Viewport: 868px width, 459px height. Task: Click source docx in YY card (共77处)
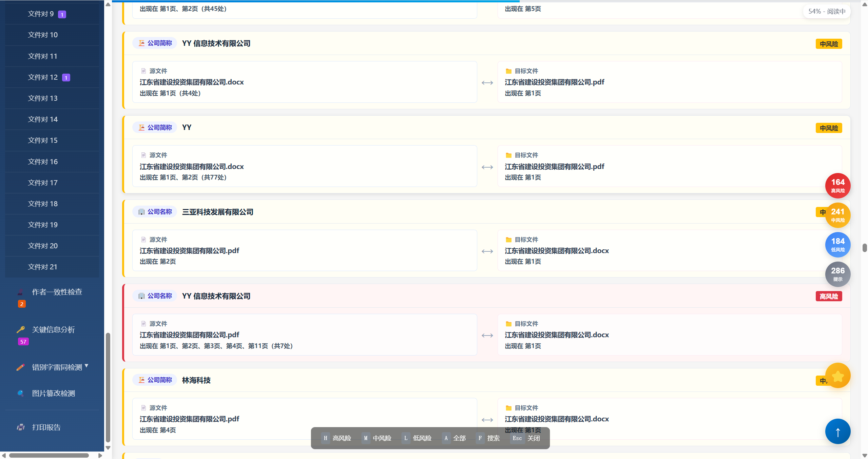coord(192,167)
